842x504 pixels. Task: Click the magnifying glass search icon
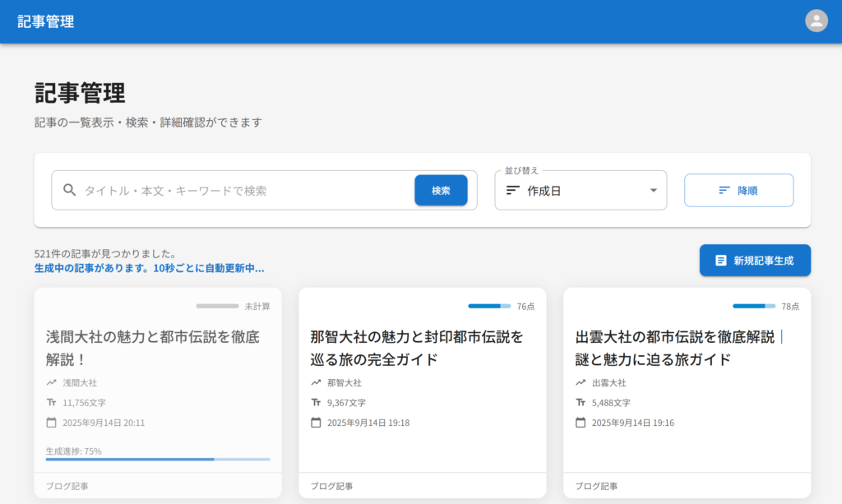click(70, 190)
